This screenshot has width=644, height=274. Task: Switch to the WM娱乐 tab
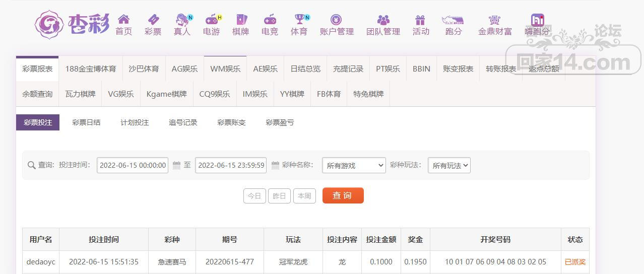coord(225,68)
